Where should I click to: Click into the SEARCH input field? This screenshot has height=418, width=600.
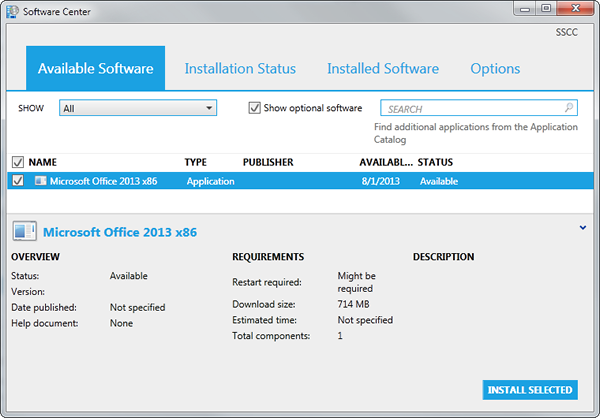(x=479, y=108)
